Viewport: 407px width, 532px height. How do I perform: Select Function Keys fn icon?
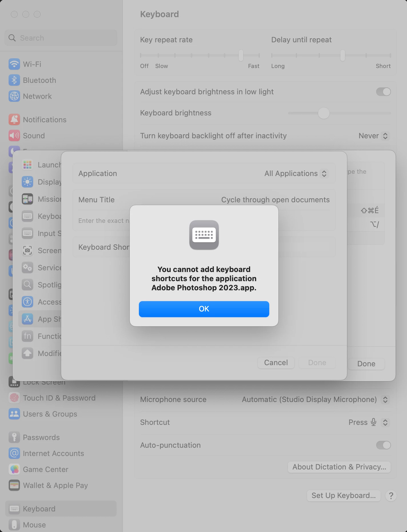[27, 336]
